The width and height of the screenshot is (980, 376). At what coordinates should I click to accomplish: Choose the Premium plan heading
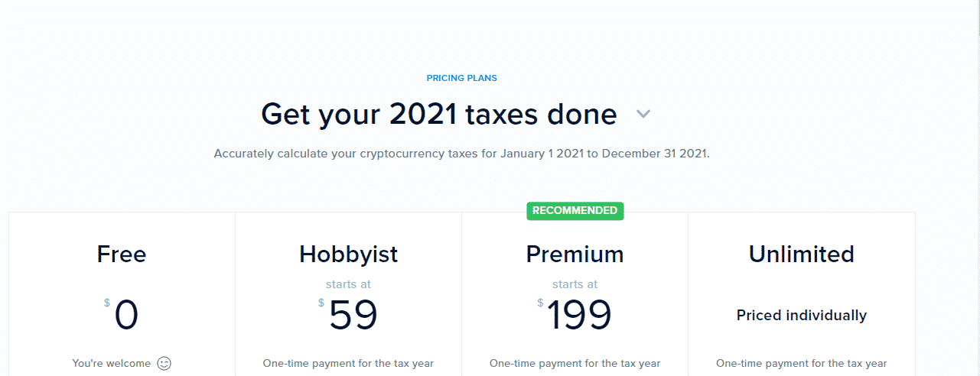point(575,254)
